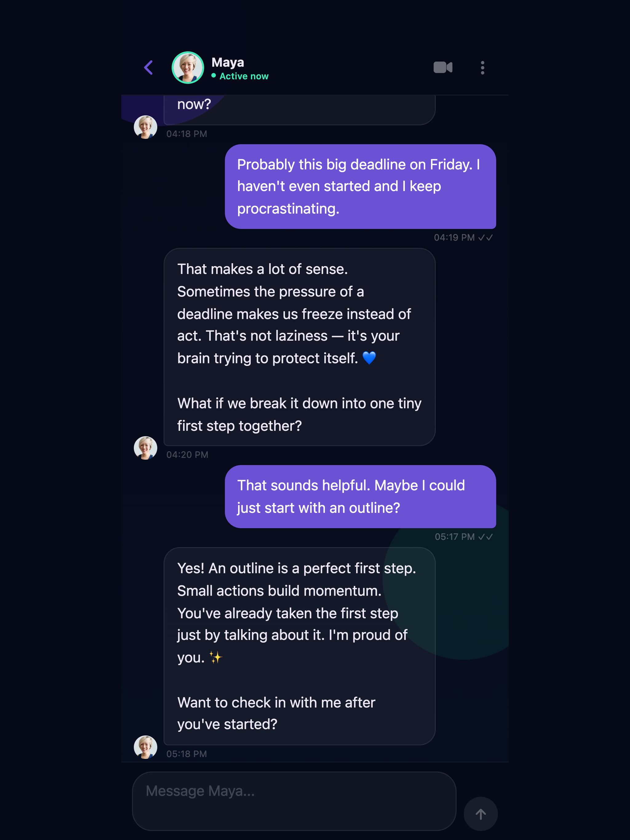Tap Maya's avatar beside the 04:18 PM message

tap(146, 127)
